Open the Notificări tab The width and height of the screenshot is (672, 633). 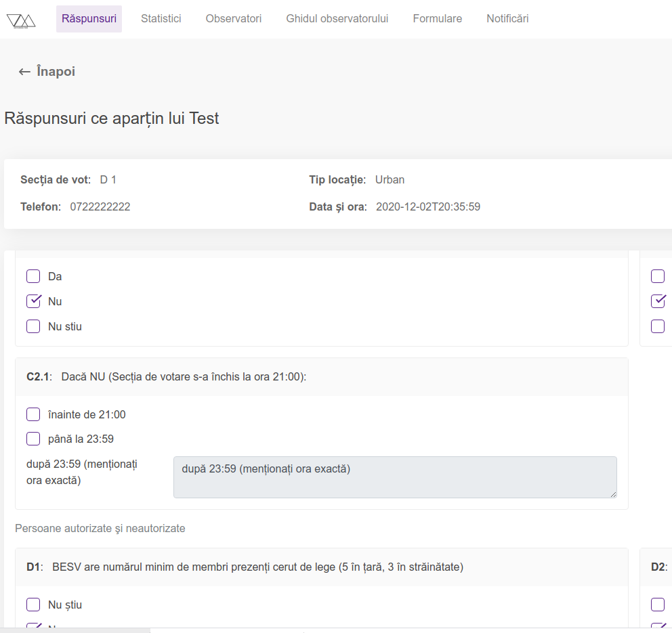tap(507, 18)
